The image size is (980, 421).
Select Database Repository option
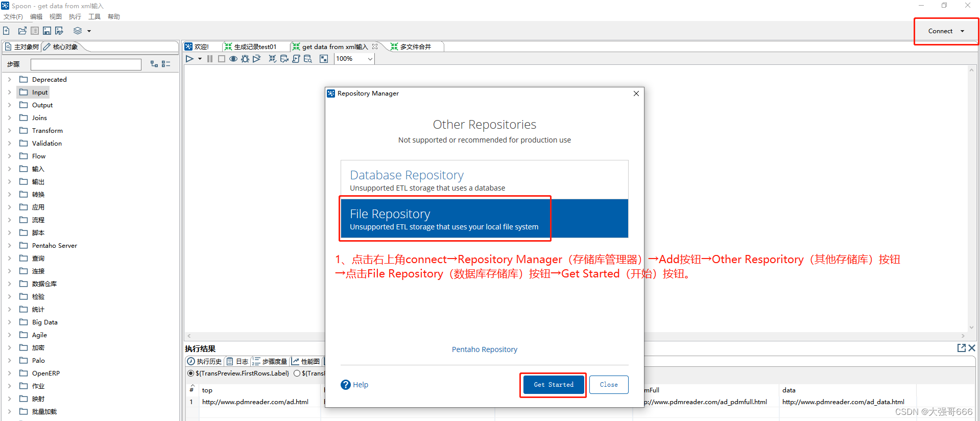coord(484,180)
